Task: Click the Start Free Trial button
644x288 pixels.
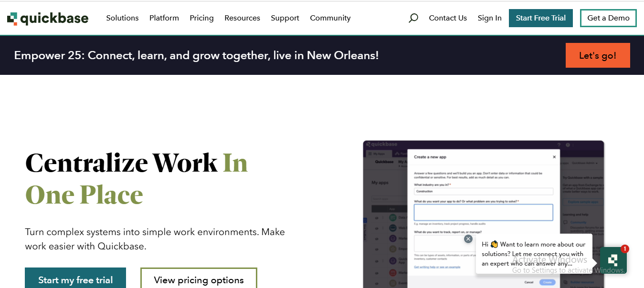Action: click(x=541, y=18)
